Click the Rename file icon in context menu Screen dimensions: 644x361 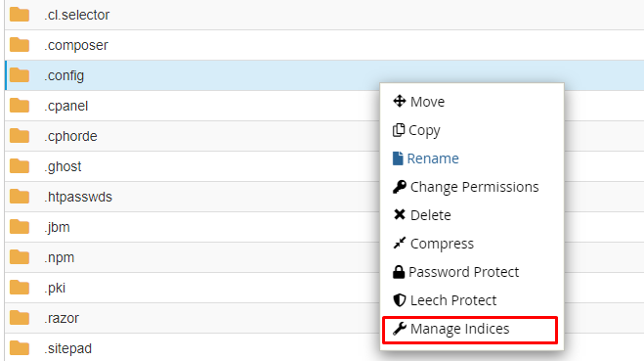click(x=398, y=158)
